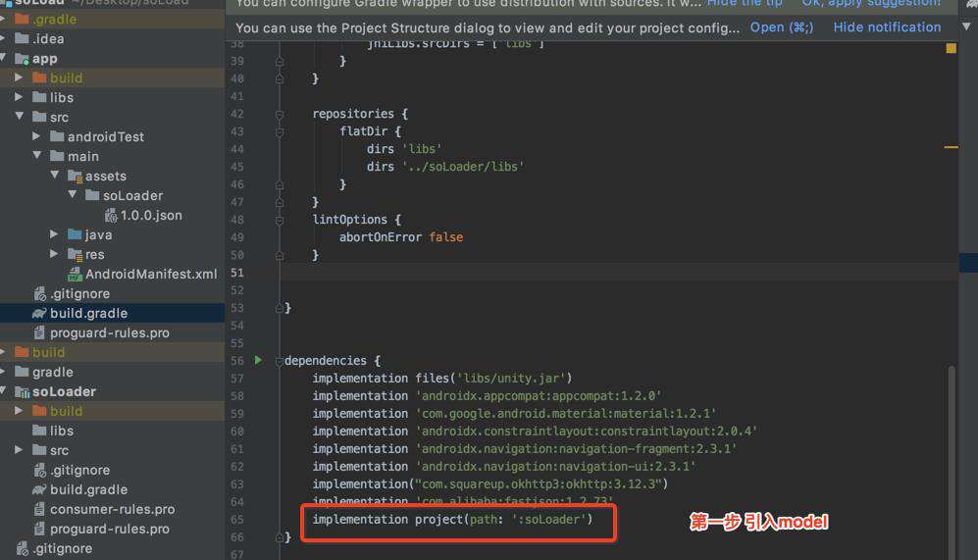Image resolution: width=978 pixels, height=560 pixels.
Task: Click the androidTest folder icon
Action: [57, 136]
